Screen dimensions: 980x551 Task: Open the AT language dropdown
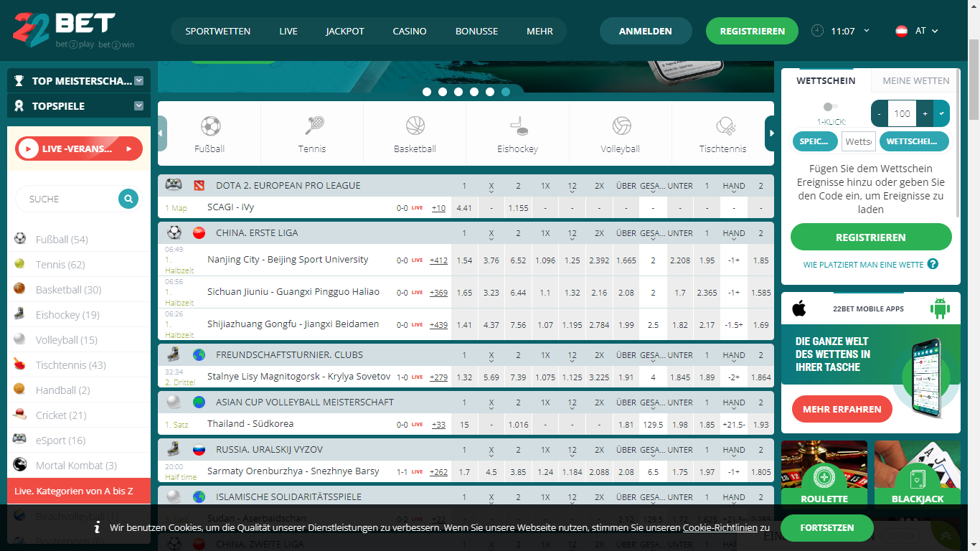tap(935, 31)
